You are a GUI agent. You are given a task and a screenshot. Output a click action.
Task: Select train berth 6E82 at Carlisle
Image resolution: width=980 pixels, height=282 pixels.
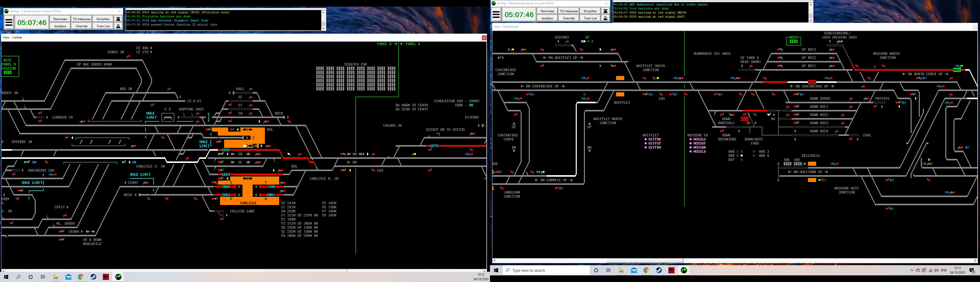click(x=226, y=150)
